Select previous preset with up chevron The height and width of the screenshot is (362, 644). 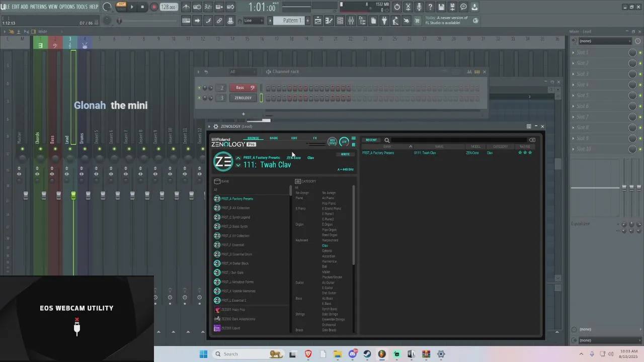pos(238,158)
